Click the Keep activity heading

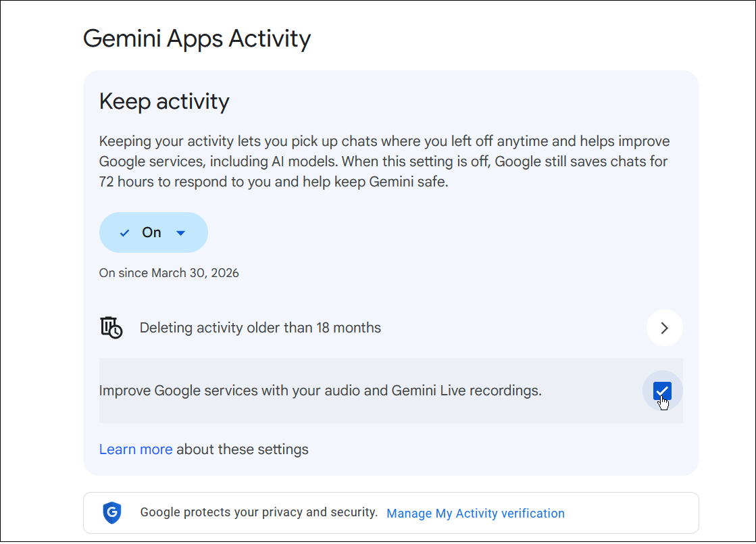[x=164, y=101]
